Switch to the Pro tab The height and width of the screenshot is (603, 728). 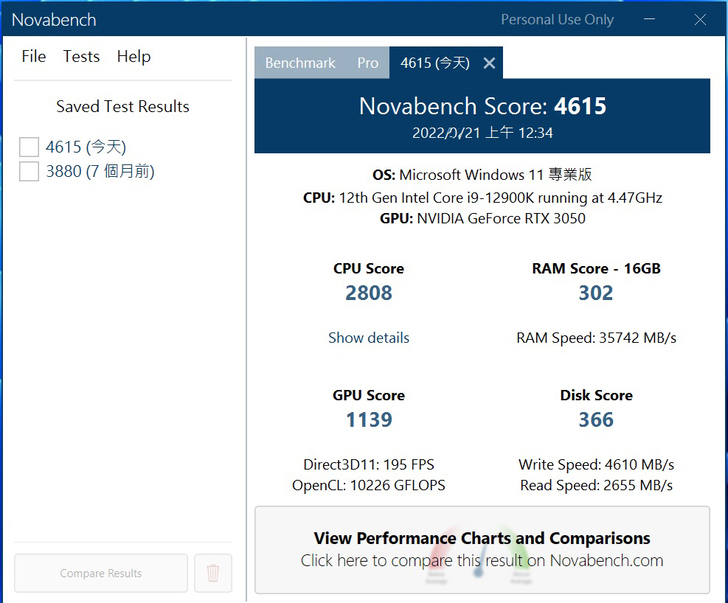click(368, 63)
